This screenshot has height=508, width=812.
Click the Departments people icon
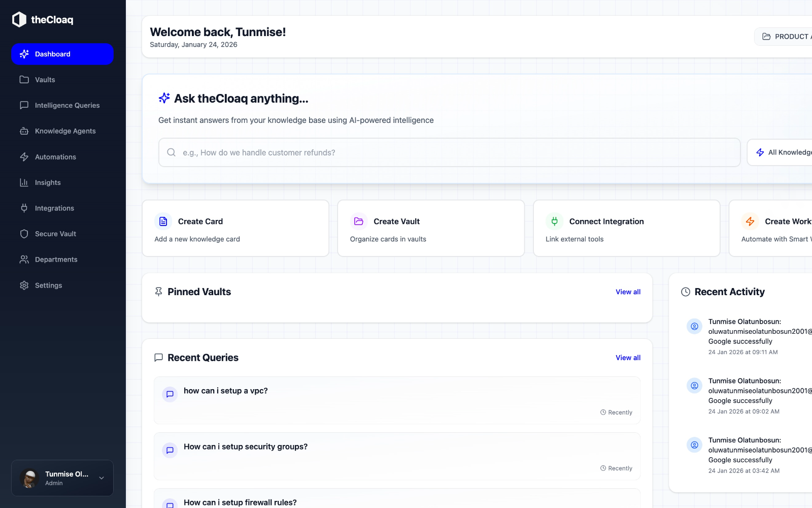coord(24,259)
